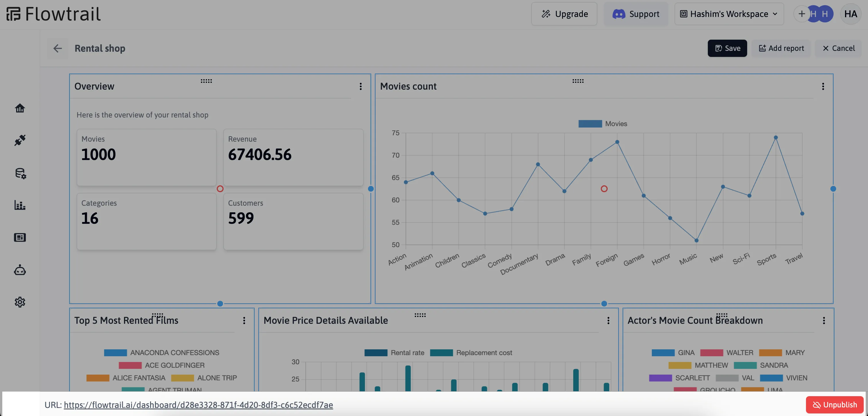Unpublish the dashboard
The width and height of the screenshot is (868, 416).
[x=834, y=405]
